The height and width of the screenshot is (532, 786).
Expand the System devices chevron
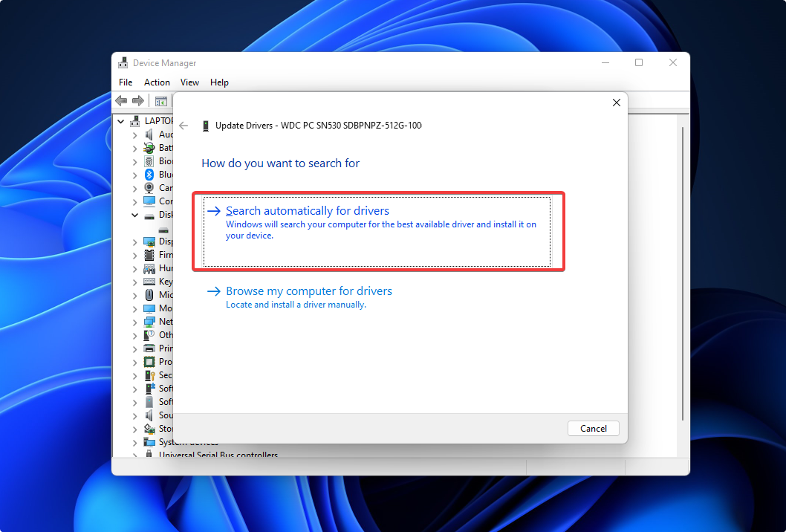[134, 442]
